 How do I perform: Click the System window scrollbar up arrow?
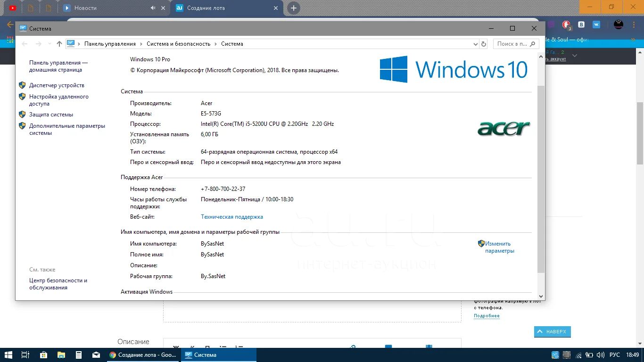point(541,56)
